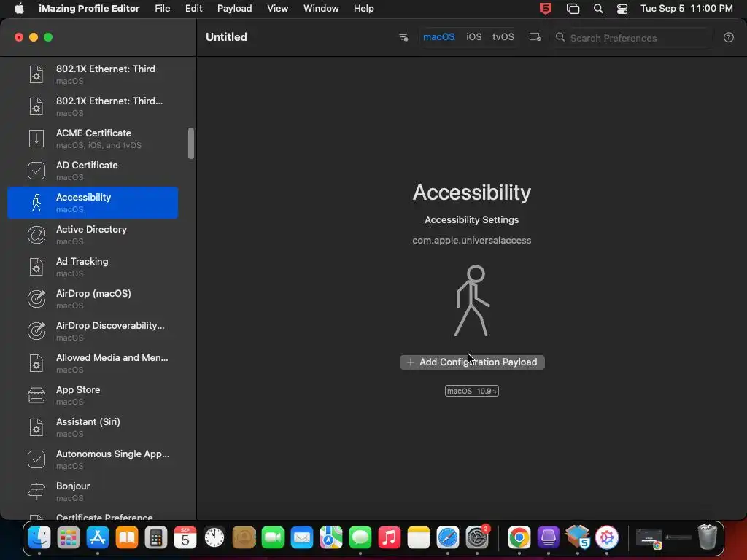
Task: Click the AirDrop (macOS) radar icon
Action: [36, 299]
